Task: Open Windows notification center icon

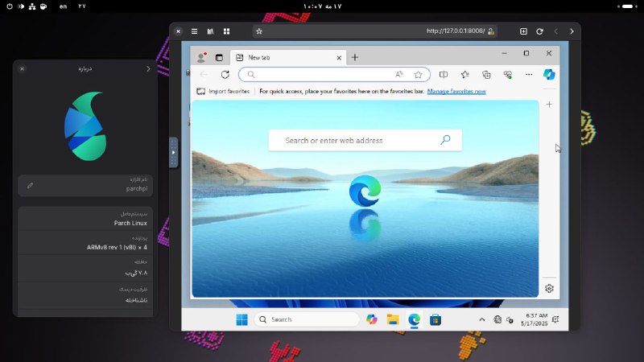Action: (555, 319)
